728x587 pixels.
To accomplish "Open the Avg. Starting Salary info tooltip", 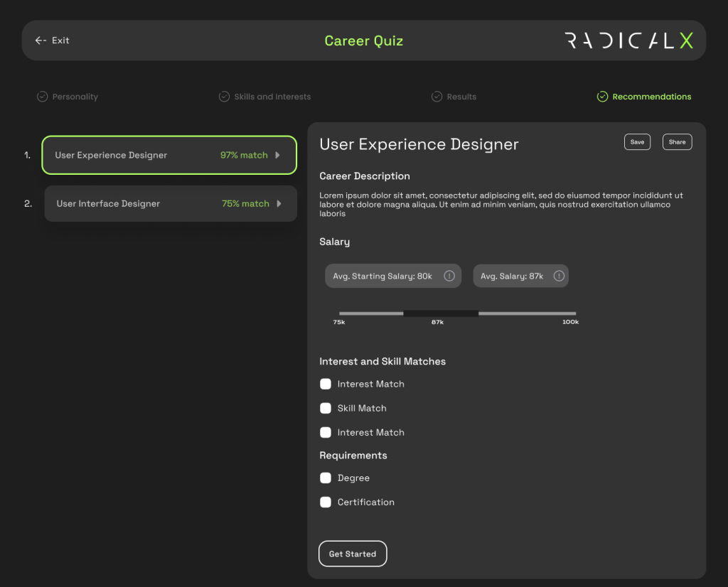I will click(451, 276).
